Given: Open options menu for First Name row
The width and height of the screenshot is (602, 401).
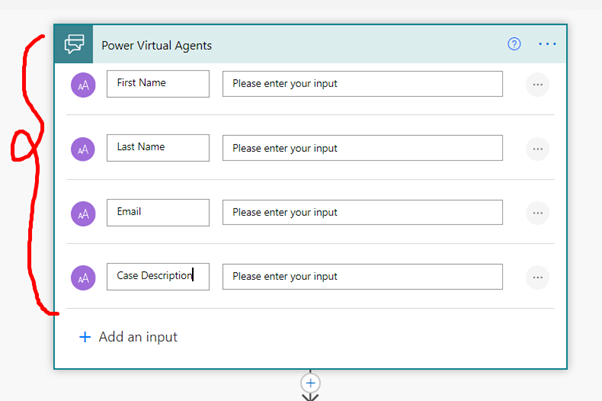Looking at the screenshot, I should tap(538, 85).
